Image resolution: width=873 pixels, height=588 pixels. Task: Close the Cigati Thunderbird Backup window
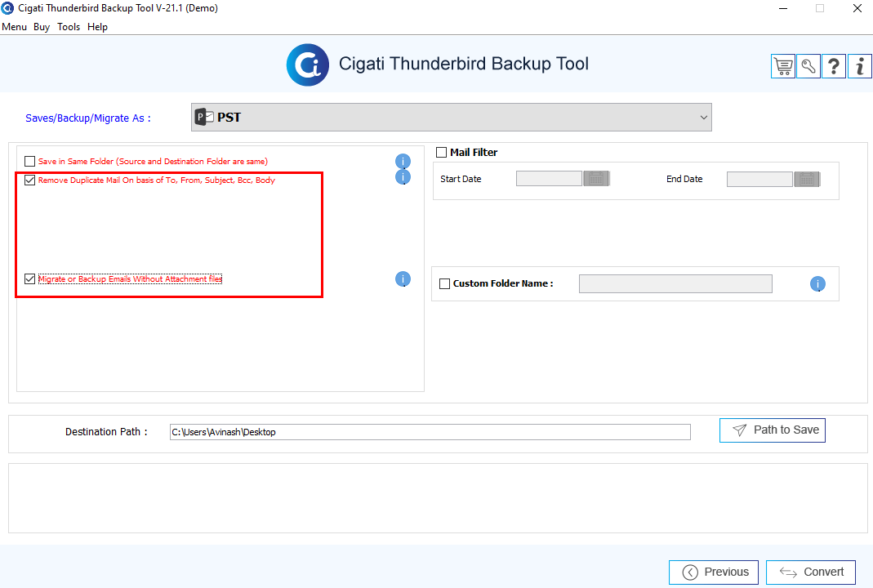tap(857, 8)
